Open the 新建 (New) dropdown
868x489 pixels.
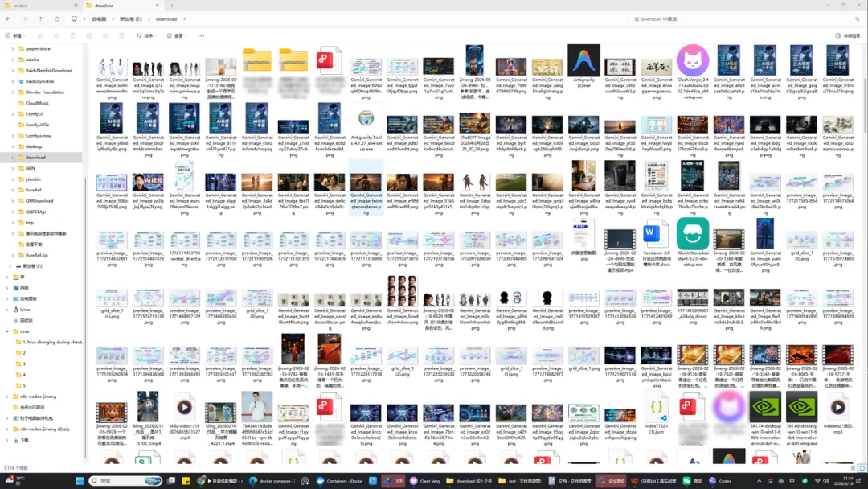pyautogui.click(x=15, y=35)
